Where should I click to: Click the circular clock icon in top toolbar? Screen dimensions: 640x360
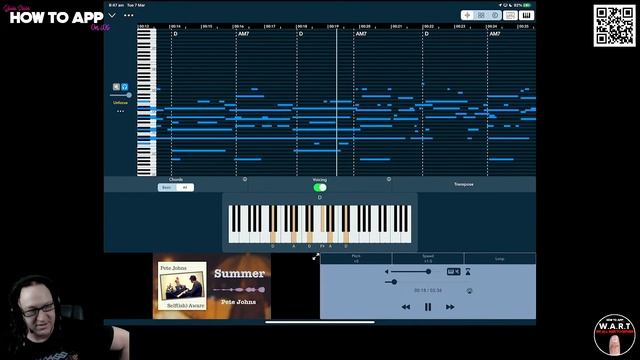(495, 16)
